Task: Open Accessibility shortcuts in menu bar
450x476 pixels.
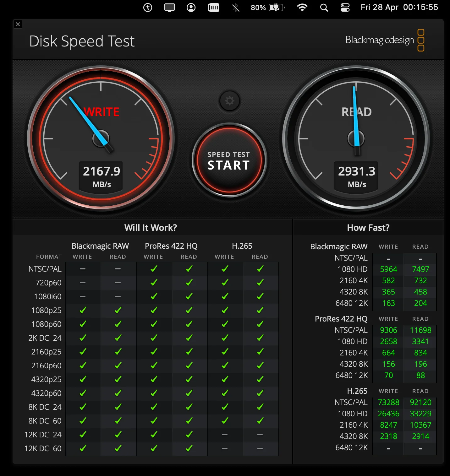Action: point(148,8)
